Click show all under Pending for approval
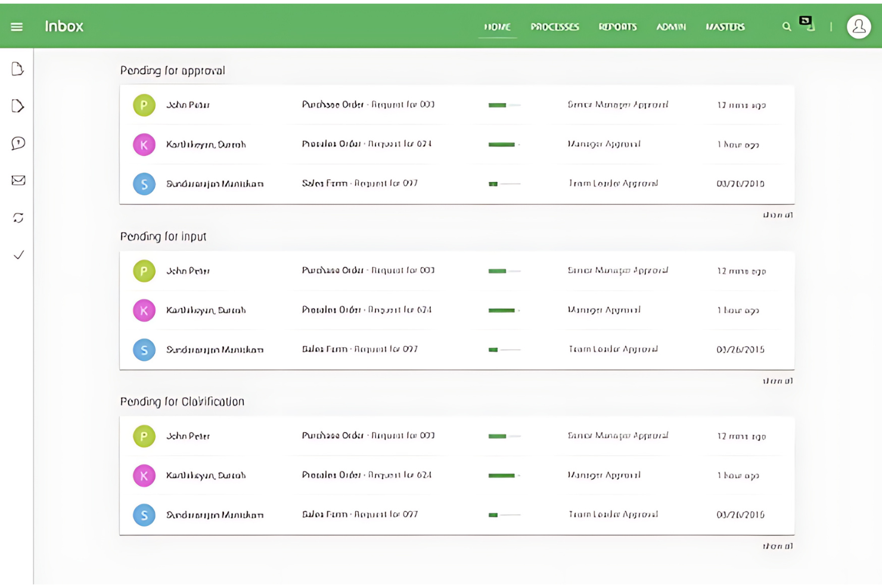Screen dimensions: 882x588 pyautogui.click(x=778, y=216)
